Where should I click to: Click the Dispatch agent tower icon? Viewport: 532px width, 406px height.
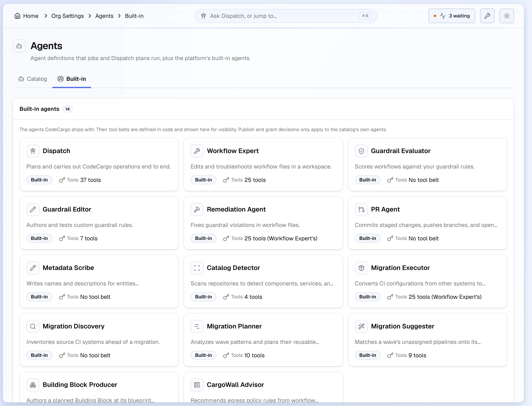click(x=33, y=151)
